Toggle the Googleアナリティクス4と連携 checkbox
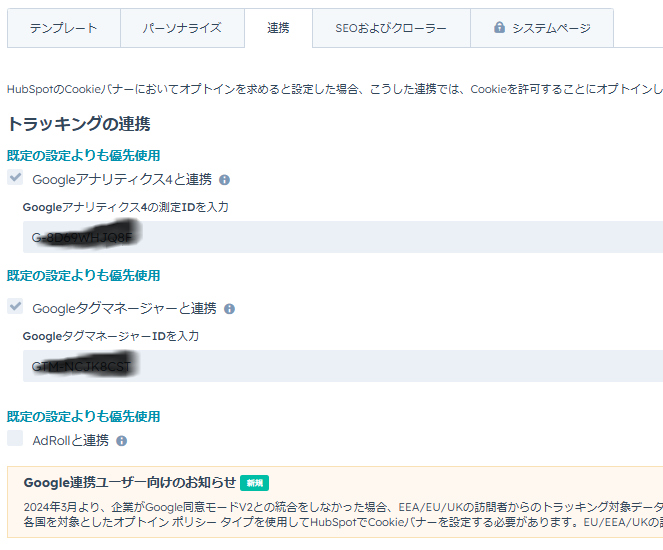This screenshot has height=550, width=663. click(x=15, y=177)
